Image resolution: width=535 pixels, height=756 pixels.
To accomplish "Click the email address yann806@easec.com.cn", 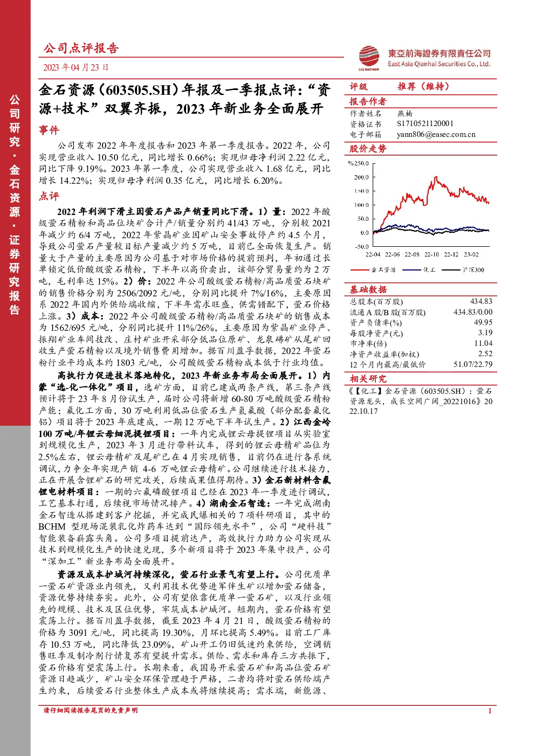I will click(x=436, y=134).
